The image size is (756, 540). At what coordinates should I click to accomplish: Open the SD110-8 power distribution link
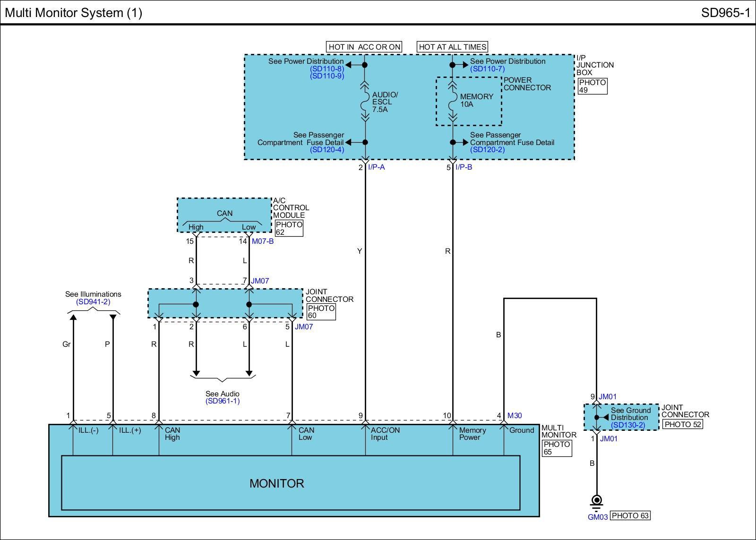pos(327,69)
